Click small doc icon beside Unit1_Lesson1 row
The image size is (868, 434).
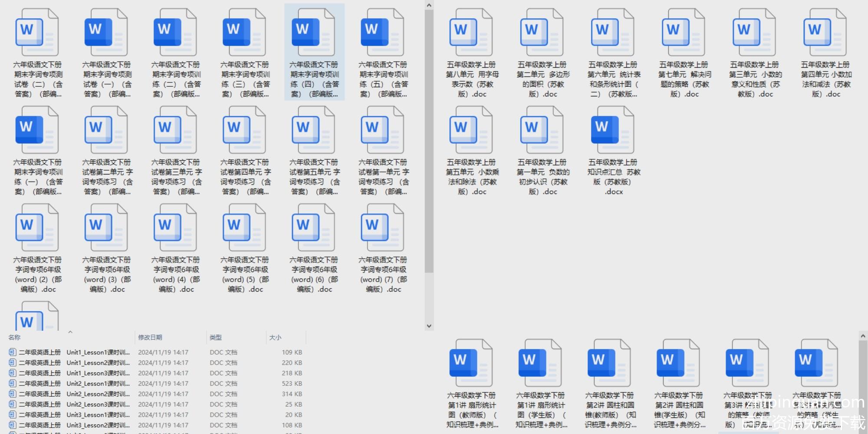point(12,352)
